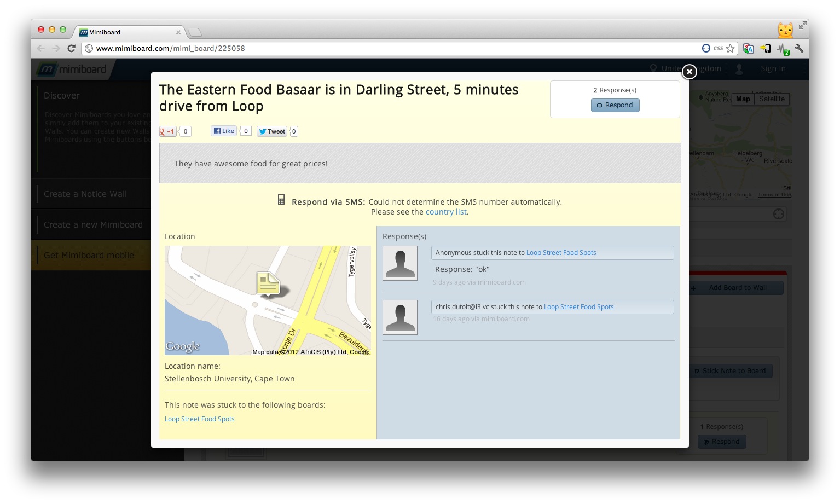
Task: Click the send-to-phone extension icon
Action: point(766,49)
